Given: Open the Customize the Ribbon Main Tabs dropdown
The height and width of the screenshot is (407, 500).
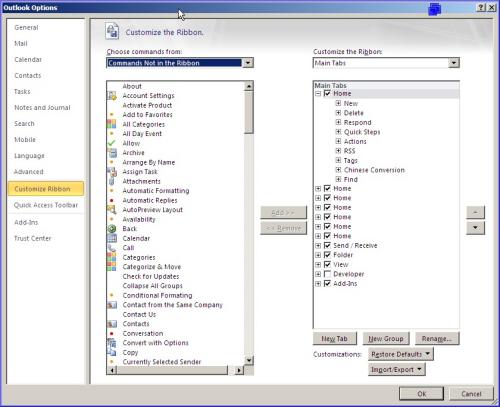Looking at the screenshot, I should pyautogui.click(x=454, y=63).
